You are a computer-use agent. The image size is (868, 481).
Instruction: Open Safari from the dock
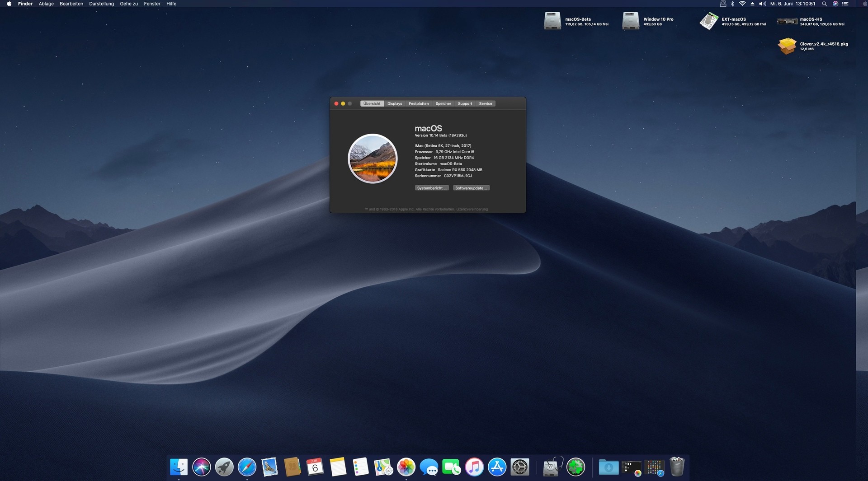[247, 467]
